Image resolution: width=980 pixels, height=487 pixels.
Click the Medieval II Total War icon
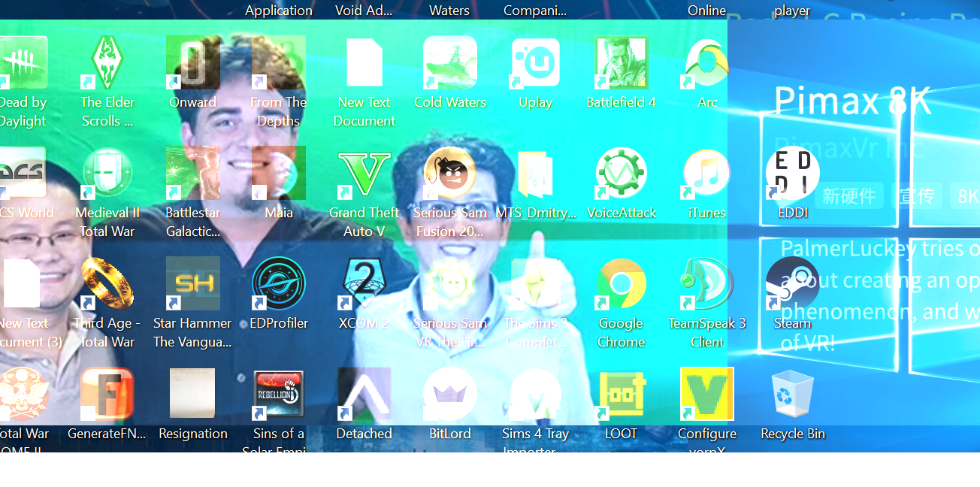(107, 173)
